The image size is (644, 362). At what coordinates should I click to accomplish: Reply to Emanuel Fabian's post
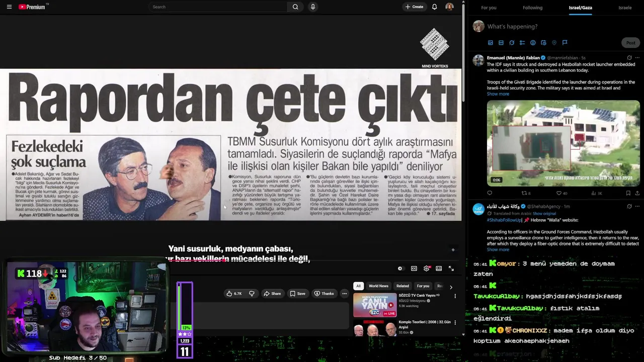(x=490, y=193)
